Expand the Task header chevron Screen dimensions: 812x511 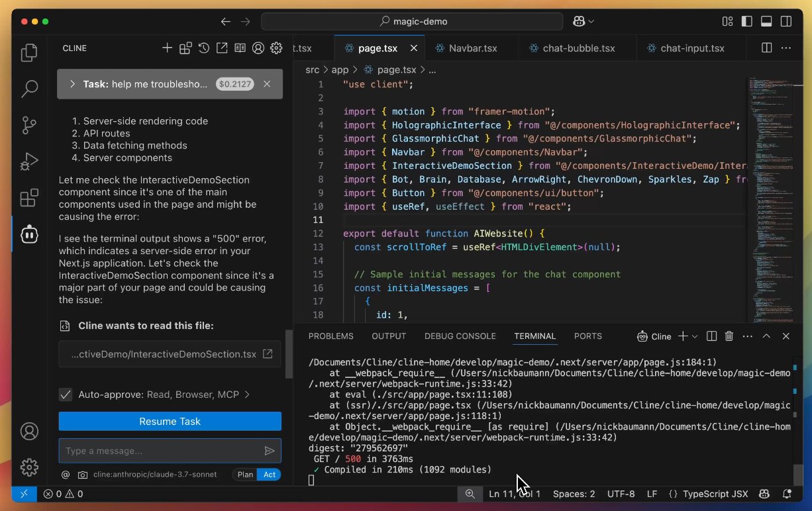(x=72, y=84)
